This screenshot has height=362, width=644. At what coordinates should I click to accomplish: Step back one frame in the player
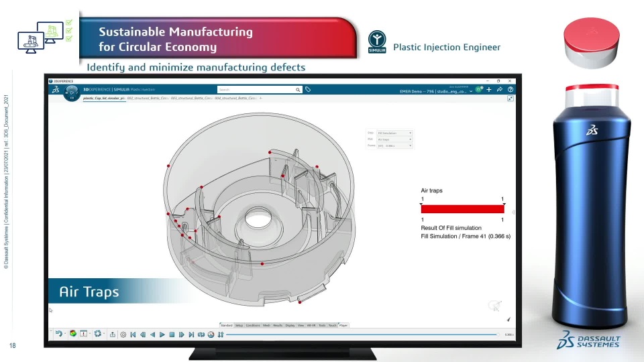click(x=143, y=335)
